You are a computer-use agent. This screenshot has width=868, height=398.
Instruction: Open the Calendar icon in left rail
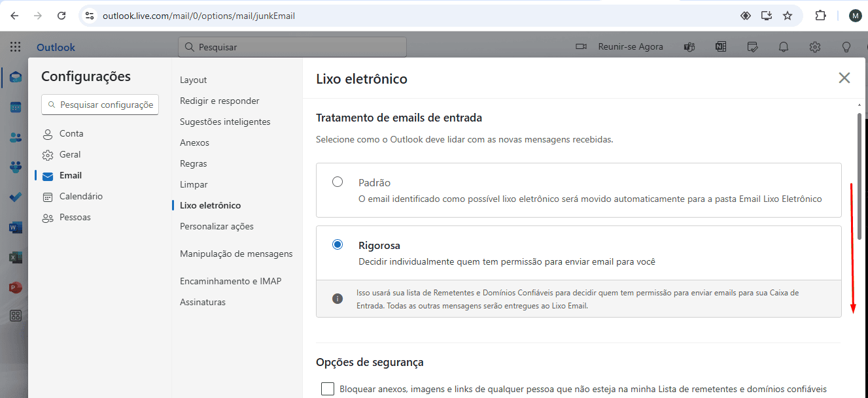coord(16,107)
